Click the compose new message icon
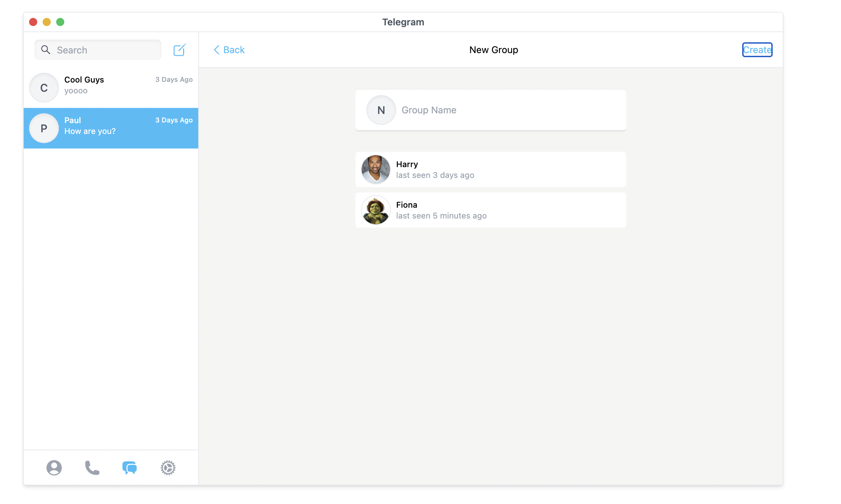This screenshot has width=841, height=504. (x=179, y=50)
